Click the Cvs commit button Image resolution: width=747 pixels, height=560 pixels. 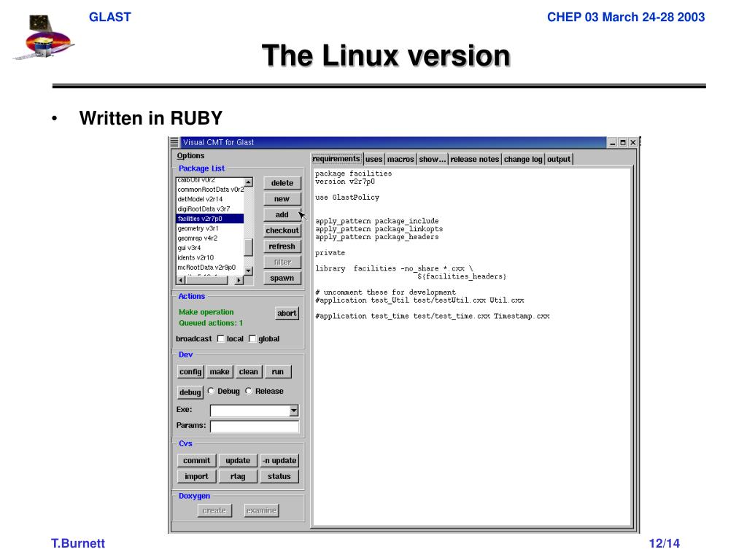point(197,461)
